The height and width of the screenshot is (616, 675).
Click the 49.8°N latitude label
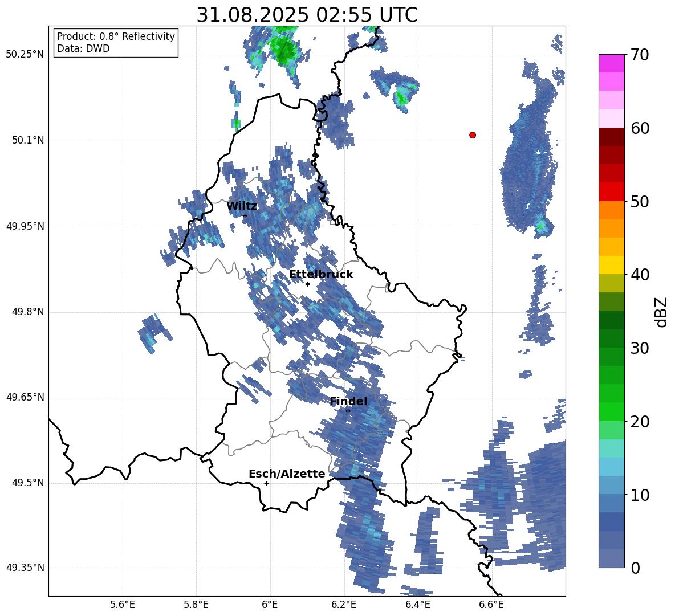pos(28,312)
